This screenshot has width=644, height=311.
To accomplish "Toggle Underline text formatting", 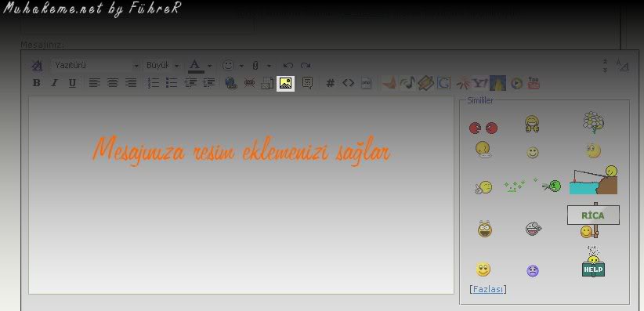I will [x=72, y=83].
